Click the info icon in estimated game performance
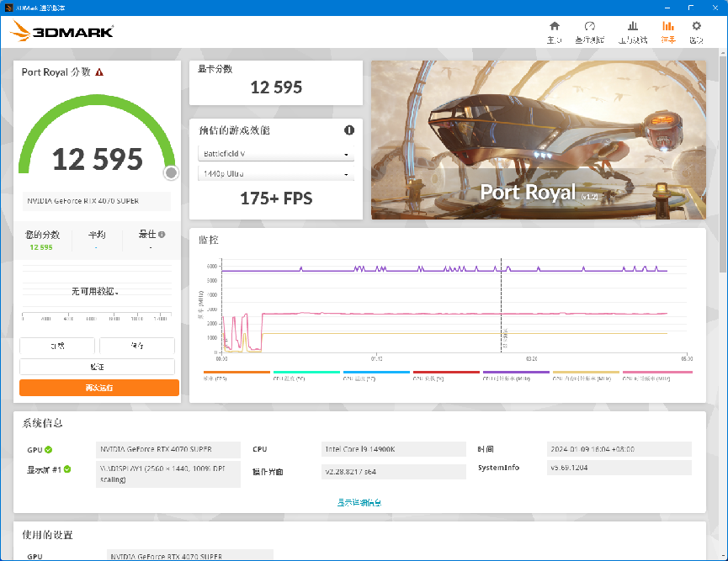This screenshot has width=728, height=561. 350,130
